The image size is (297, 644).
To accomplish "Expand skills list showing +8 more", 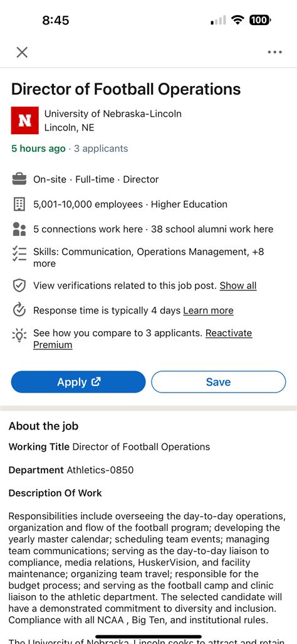I will pos(148,258).
